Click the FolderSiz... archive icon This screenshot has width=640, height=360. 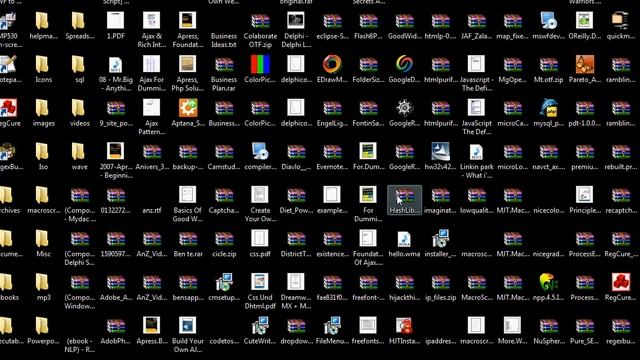[368, 64]
